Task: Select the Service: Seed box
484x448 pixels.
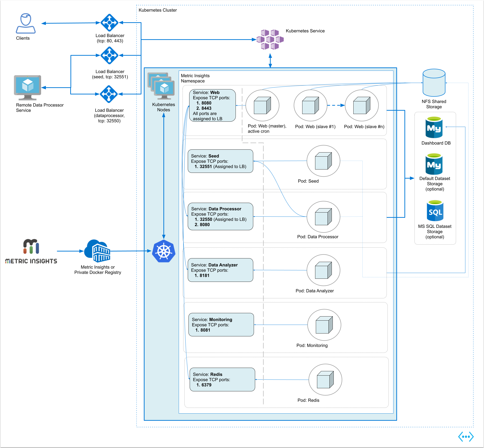Action: tap(220, 161)
